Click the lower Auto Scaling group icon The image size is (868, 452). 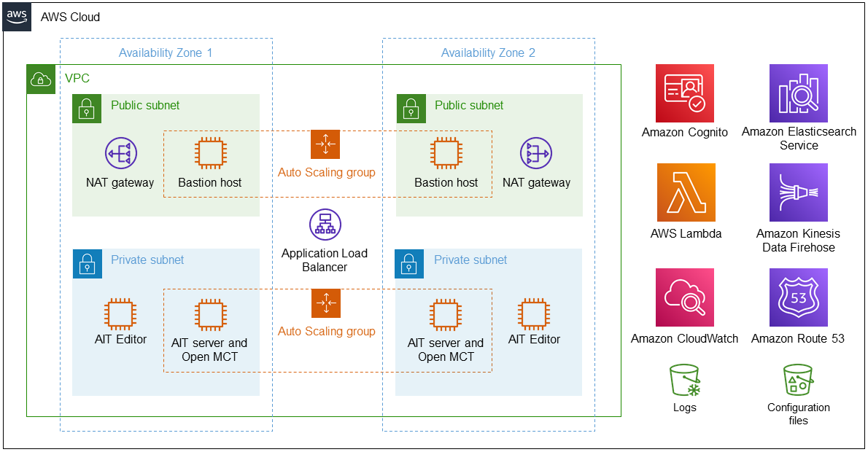click(326, 303)
